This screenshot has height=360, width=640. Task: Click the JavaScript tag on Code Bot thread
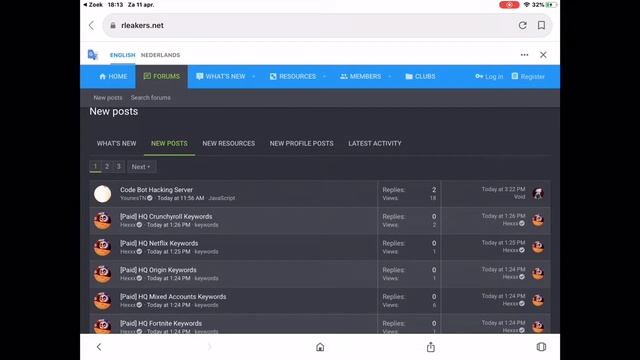tap(222, 198)
